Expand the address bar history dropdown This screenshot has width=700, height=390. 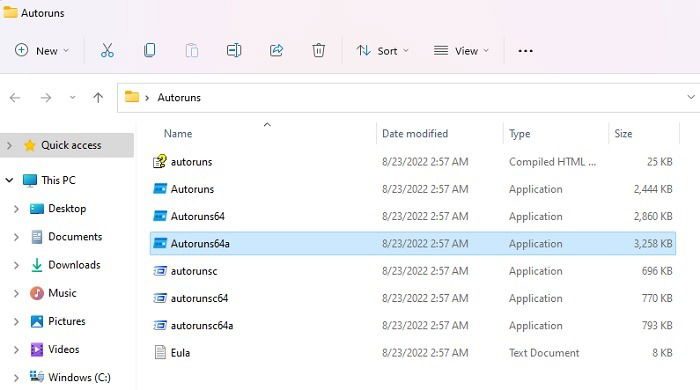pyautogui.click(x=691, y=97)
